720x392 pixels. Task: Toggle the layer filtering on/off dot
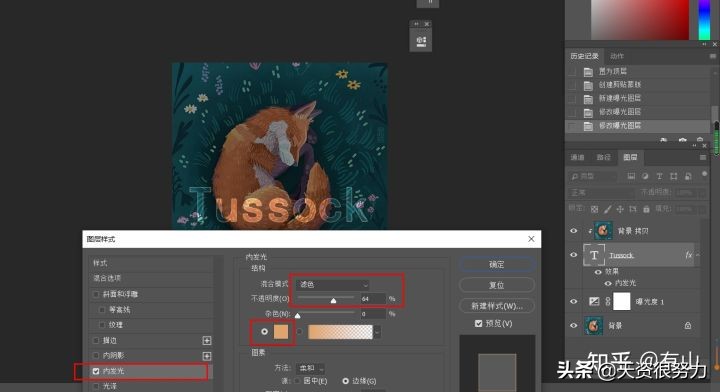click(704, 174)
